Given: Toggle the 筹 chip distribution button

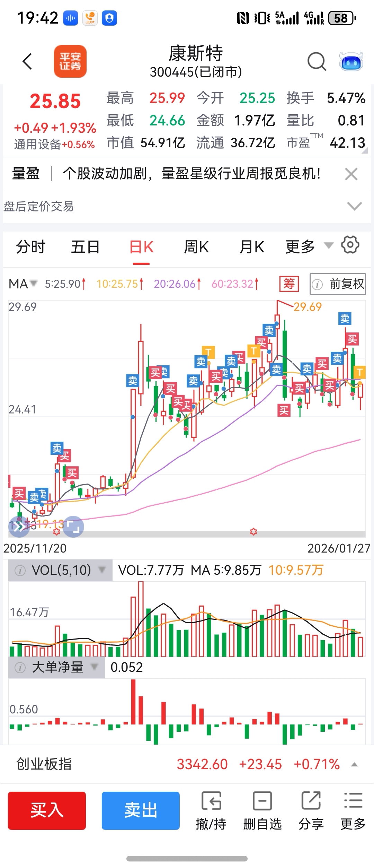Looking at the screenshot, I should click(x=289, y=284).
